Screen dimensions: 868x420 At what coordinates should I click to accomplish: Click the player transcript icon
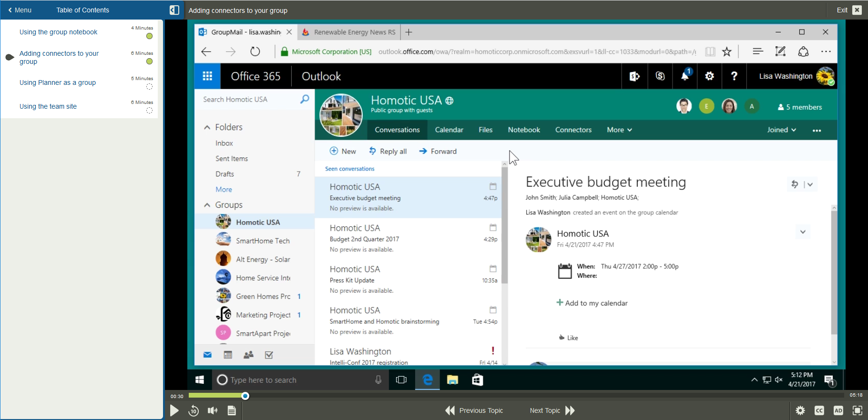tap(232, 410)
